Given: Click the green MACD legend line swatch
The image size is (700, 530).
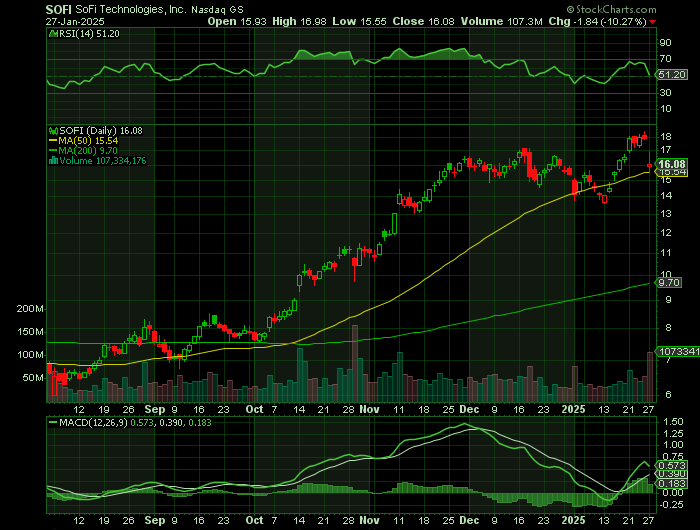Looking at the screenshot, I should (x=53, y=422).
